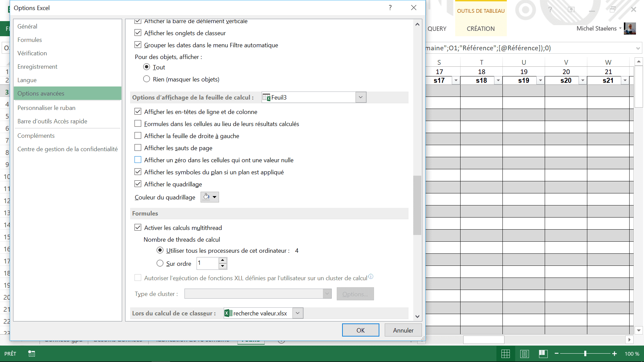
Task: Open the Couleur du quadrillage color picker
Action: pos(210,197)
